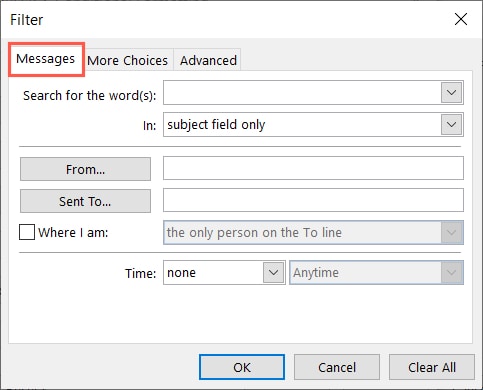The width and height of the screenshot is (483, 390).
Task: Open the Time none dropdown
Action: pos(224,273)
